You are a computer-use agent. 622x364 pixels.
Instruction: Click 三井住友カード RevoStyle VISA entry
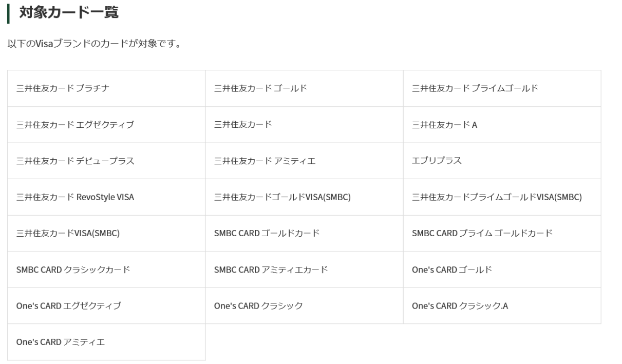pos(107,197)
